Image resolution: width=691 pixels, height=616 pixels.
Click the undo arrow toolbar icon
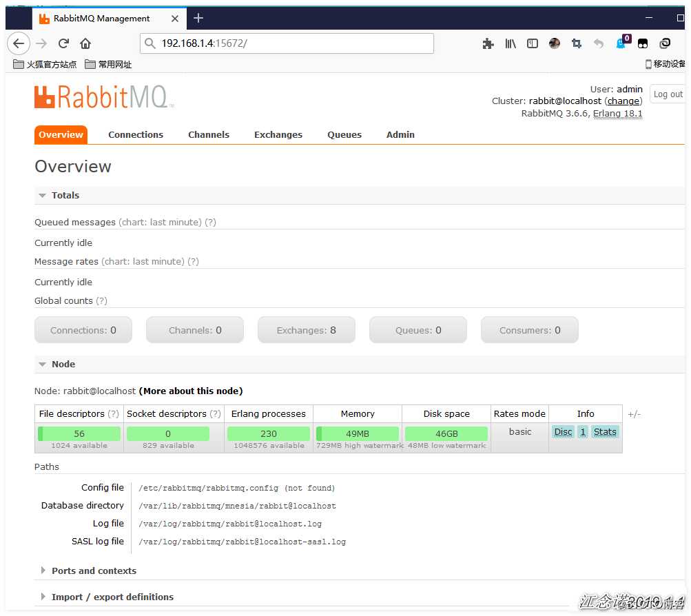pos(599,43)
